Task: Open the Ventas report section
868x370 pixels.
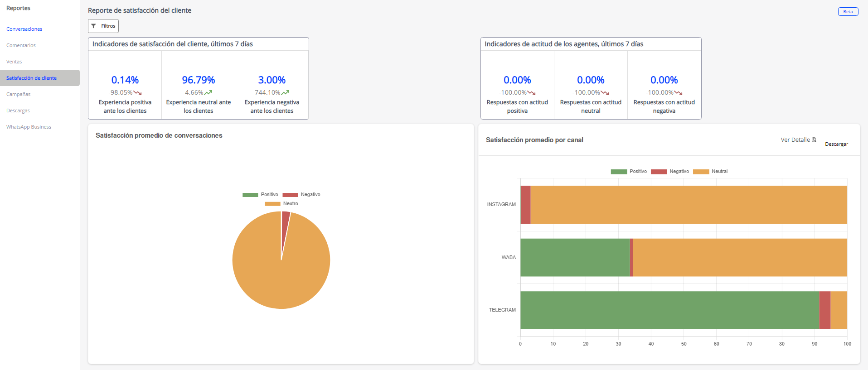Action: pos(14,62)
